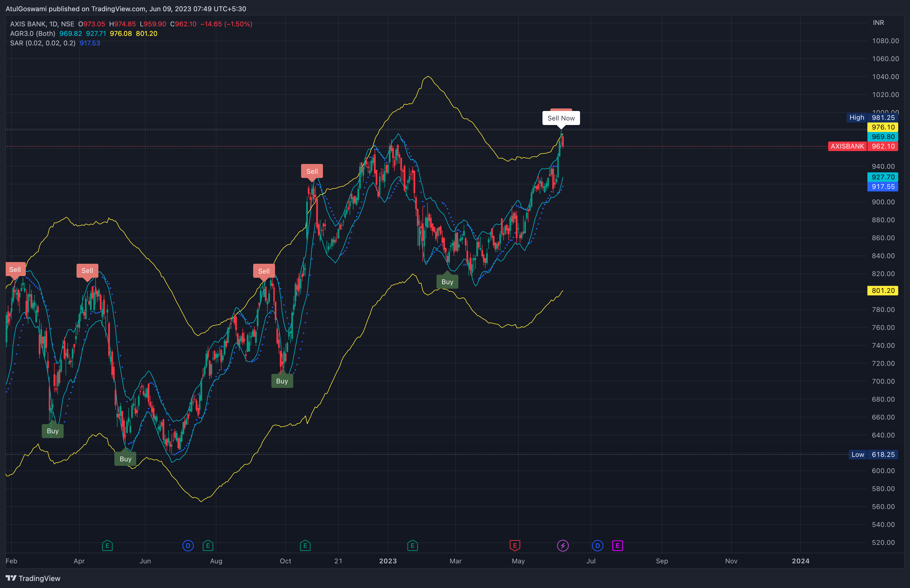Click the INR currency label
This screenshot has width=910, height=588.
pos(878,22)
